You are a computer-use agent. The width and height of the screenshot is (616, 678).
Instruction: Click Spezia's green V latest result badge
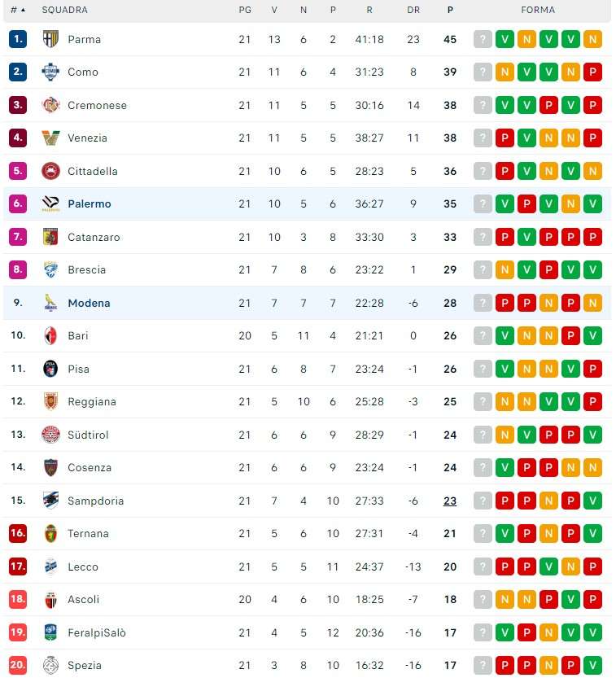click(592, 665)
